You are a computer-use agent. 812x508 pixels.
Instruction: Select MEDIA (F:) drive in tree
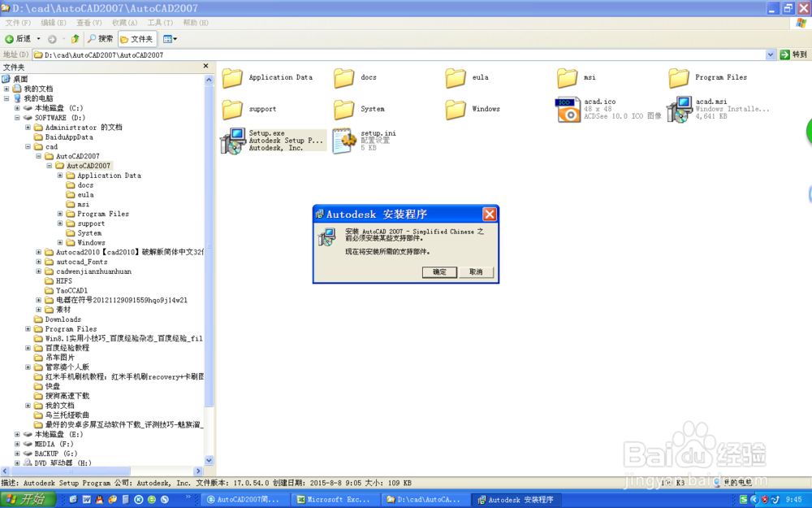pyautogui.click(x=54, y=445)
